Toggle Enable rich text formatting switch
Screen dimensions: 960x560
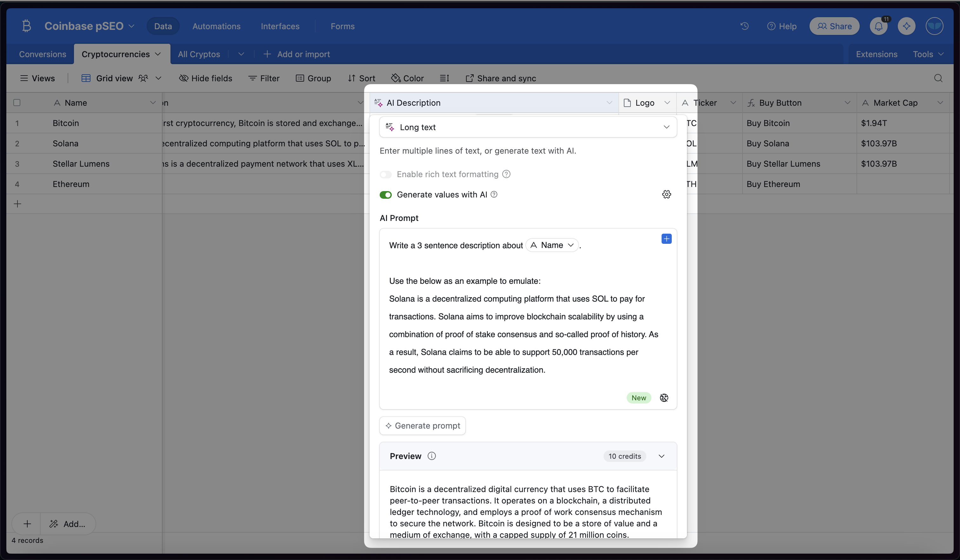pyautogui.click(x=385, y=175)
